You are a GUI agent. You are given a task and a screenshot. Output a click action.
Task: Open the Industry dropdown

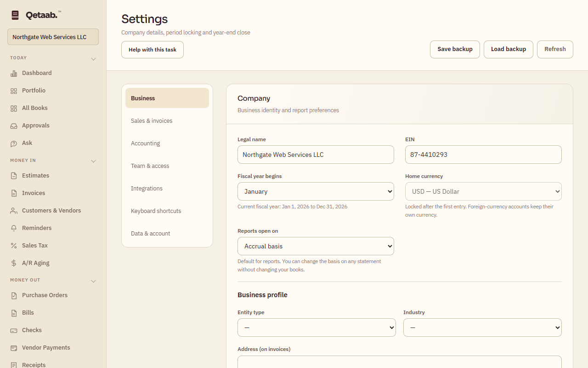(x=482, y=328)
